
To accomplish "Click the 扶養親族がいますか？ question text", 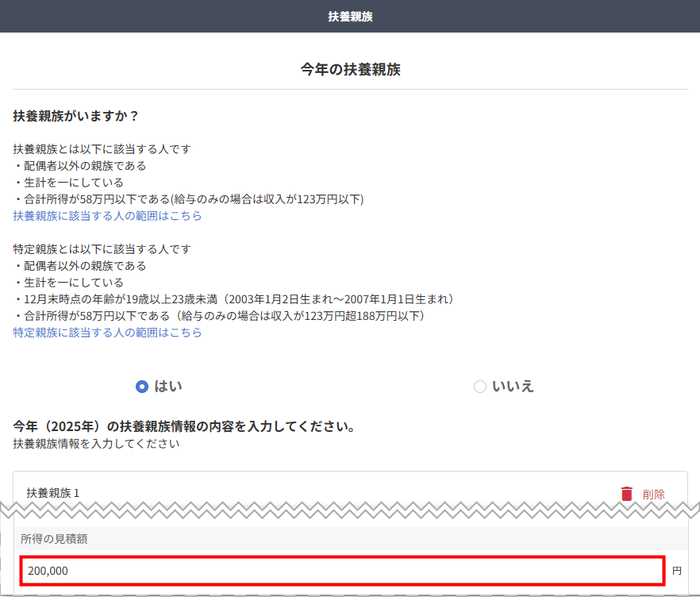I will click(x=75, y=116).
